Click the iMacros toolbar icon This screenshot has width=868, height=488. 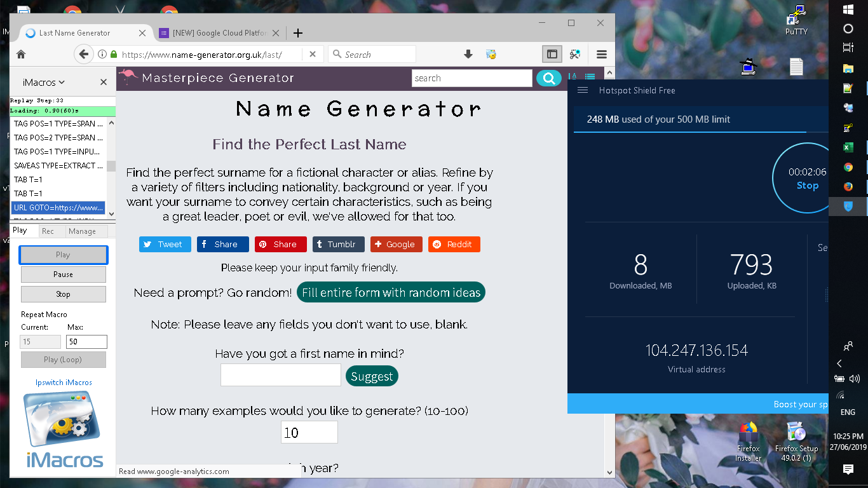(x=491, y=55)
